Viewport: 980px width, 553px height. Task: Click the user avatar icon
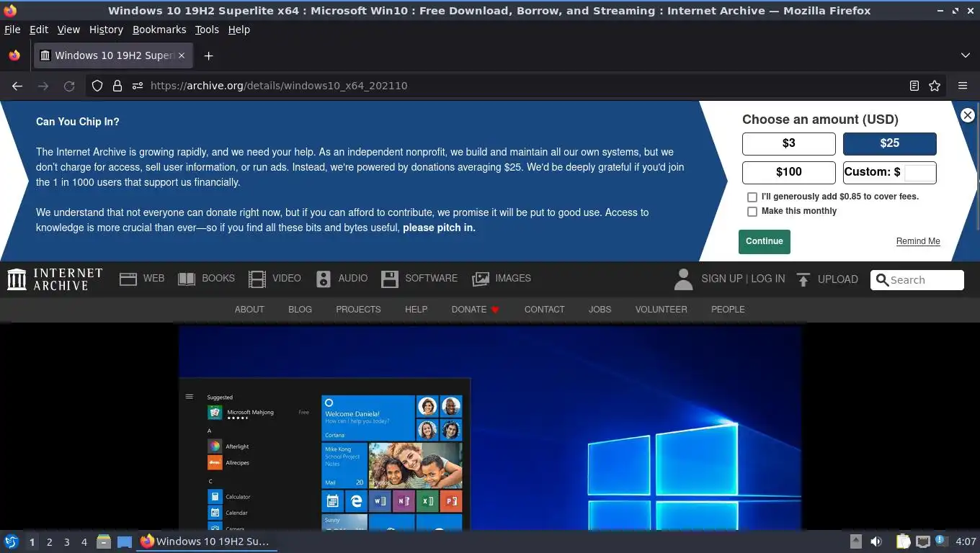(x=683, y=279)
